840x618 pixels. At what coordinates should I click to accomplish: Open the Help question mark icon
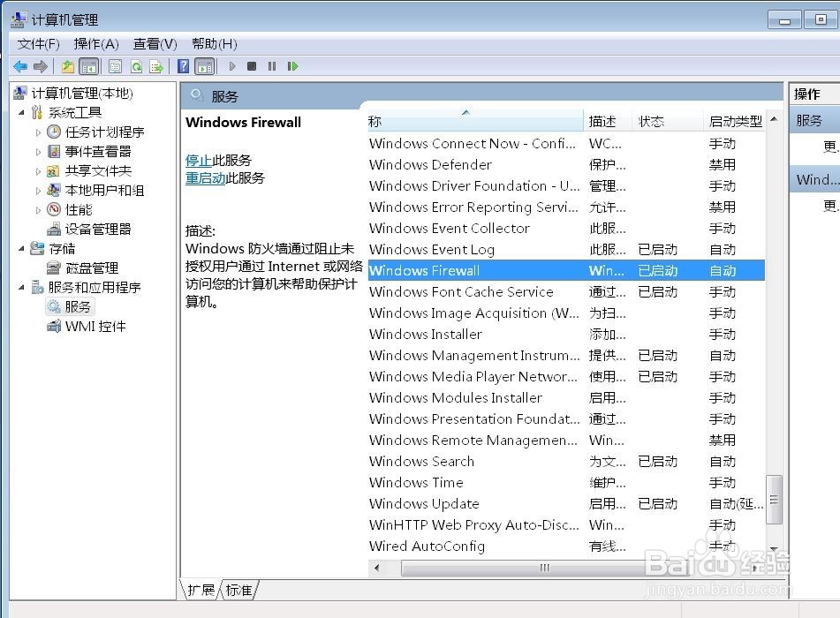click(x=183, y=66)
